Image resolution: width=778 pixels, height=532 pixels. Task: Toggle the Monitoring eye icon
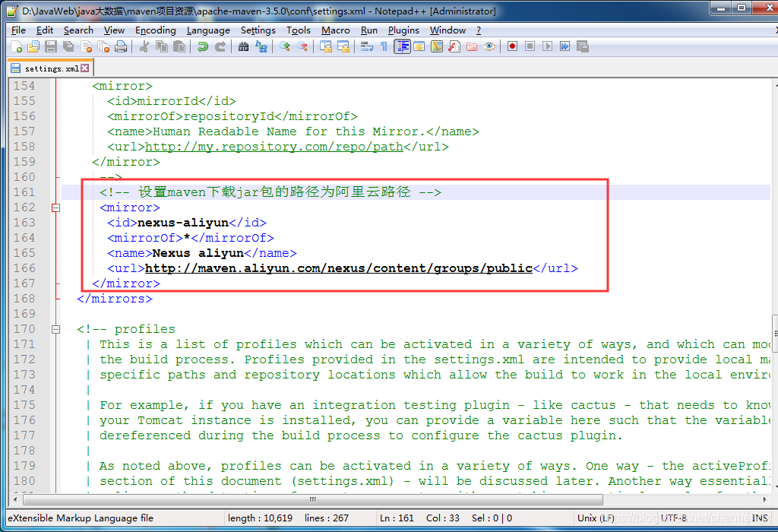click(489, 46)
